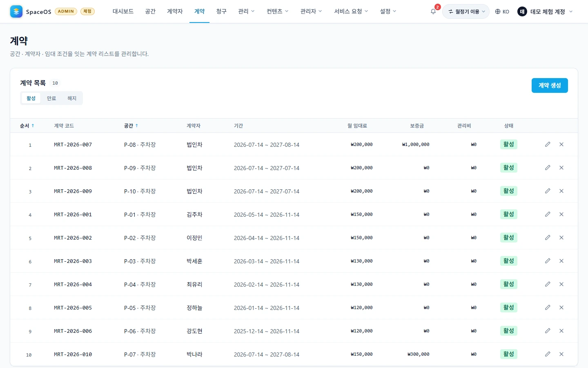Edit contract MRT-2026-001 pencil icon
This screenshot has height=368, width=588.
coord(548,214)
